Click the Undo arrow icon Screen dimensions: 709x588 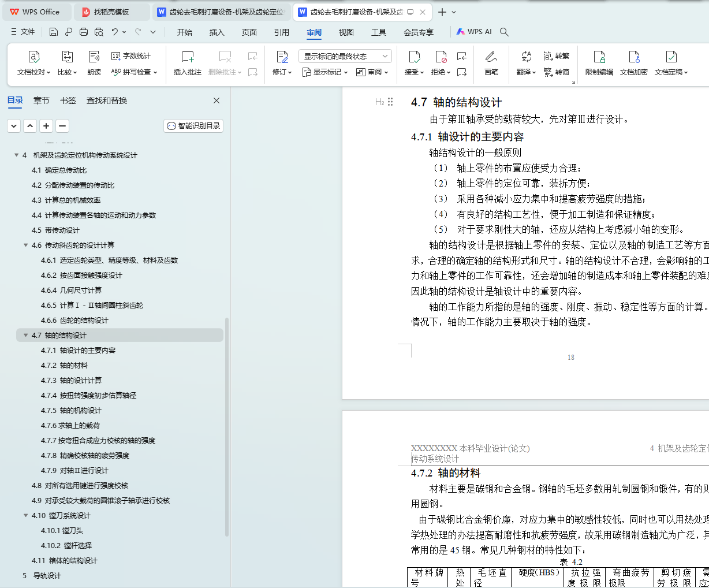[115, 32]
